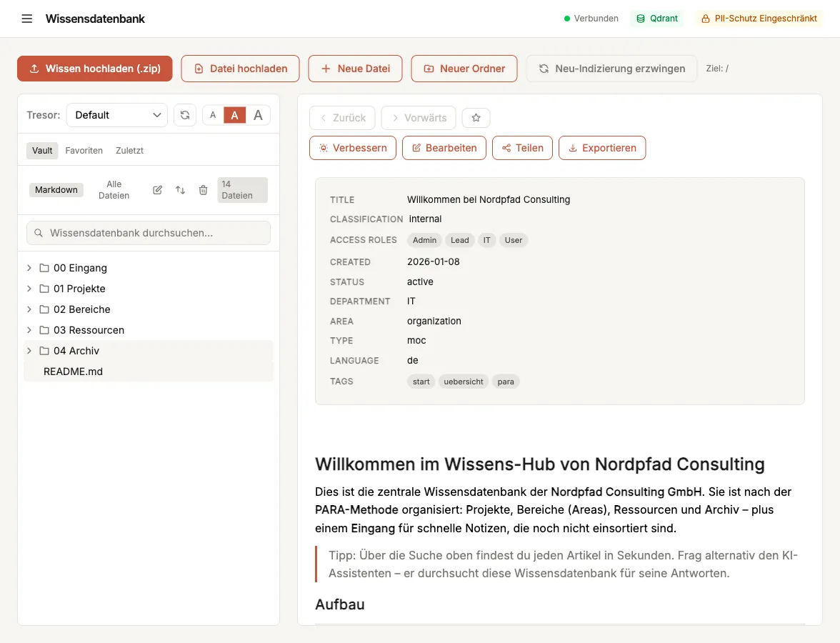Create a Neue Datei

pos(355,69)
